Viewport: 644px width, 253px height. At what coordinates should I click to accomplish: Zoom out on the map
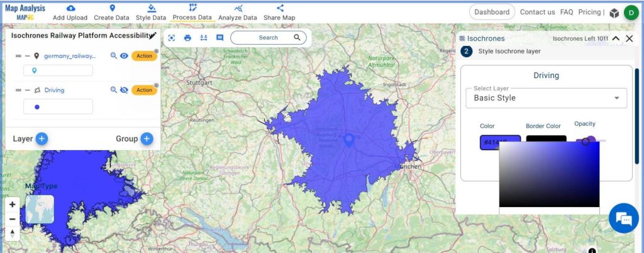(13, 219)
